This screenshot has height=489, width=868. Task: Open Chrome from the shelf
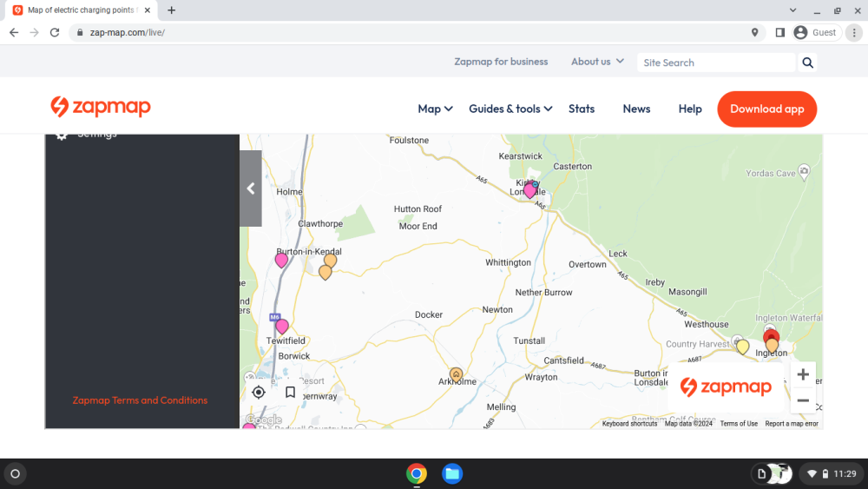417,473
